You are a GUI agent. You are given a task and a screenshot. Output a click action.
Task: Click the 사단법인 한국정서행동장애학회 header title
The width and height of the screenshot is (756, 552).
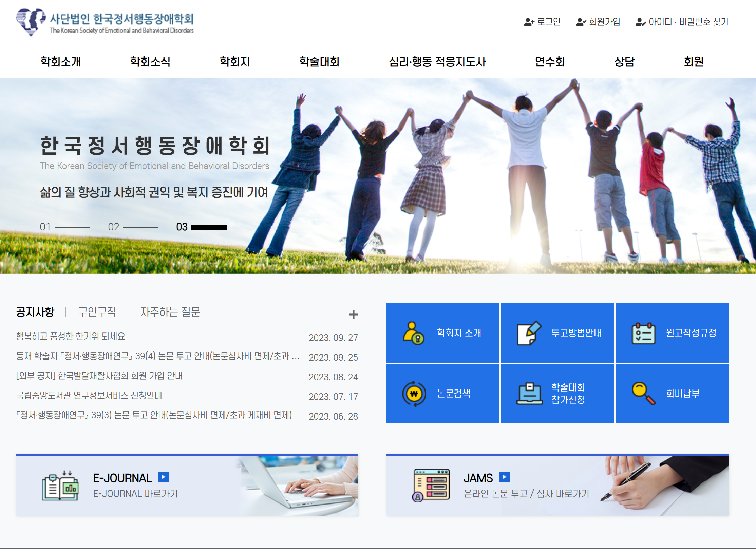coord(122,19)
